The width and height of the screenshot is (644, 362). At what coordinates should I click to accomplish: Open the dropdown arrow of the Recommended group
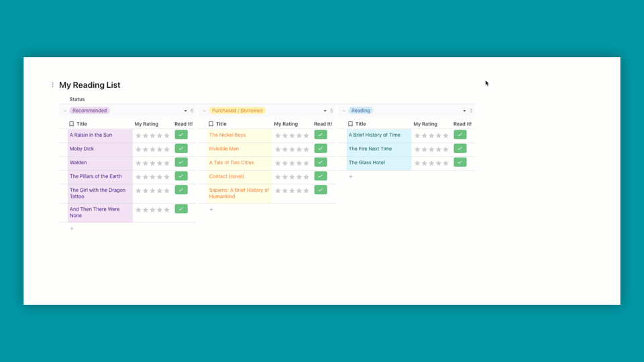[x=185, y=111]
